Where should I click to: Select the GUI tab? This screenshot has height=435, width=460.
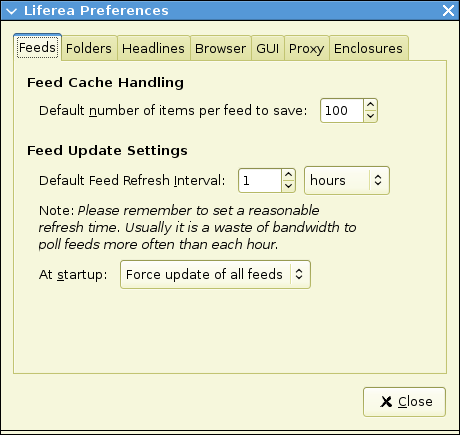[268, 48]
